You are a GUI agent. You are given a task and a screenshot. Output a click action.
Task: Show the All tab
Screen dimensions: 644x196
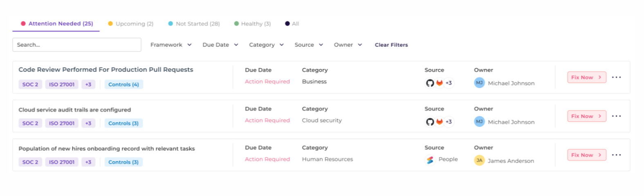[x=292, y=24]
